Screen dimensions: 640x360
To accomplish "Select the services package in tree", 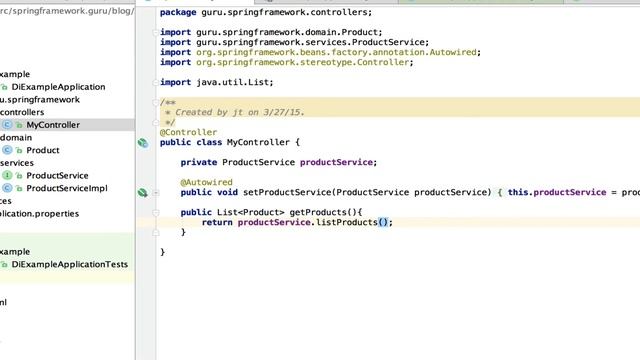I will pyautogui.click(x=17, y=163).
